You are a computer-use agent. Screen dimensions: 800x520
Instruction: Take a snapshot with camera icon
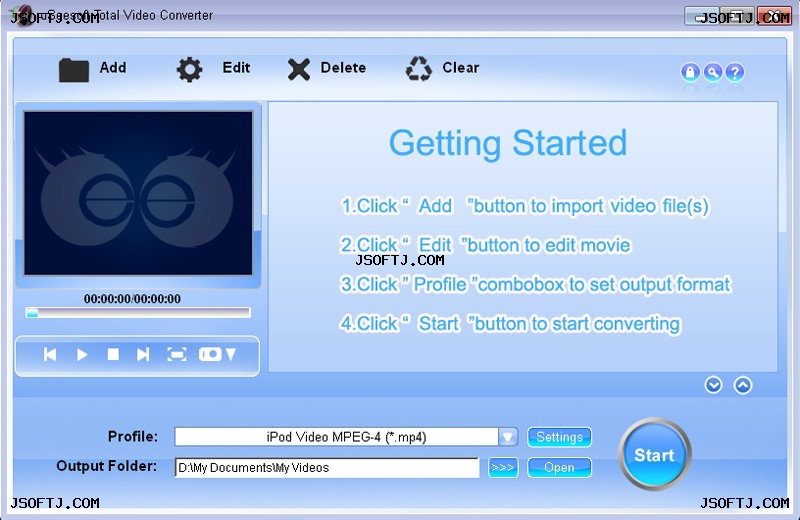click(210, 354)
